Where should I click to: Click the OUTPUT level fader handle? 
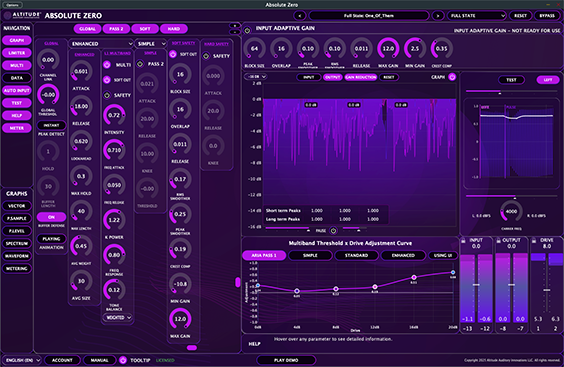click(x=511, y=285)
